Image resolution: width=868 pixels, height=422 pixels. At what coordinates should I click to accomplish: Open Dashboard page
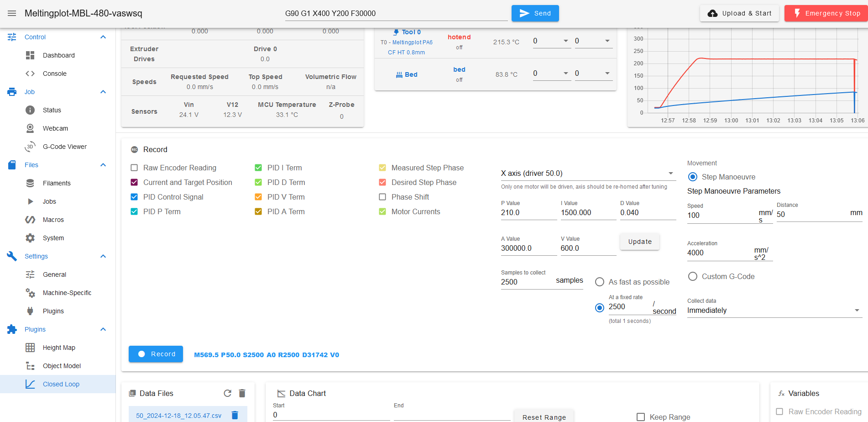pos(59,55)
